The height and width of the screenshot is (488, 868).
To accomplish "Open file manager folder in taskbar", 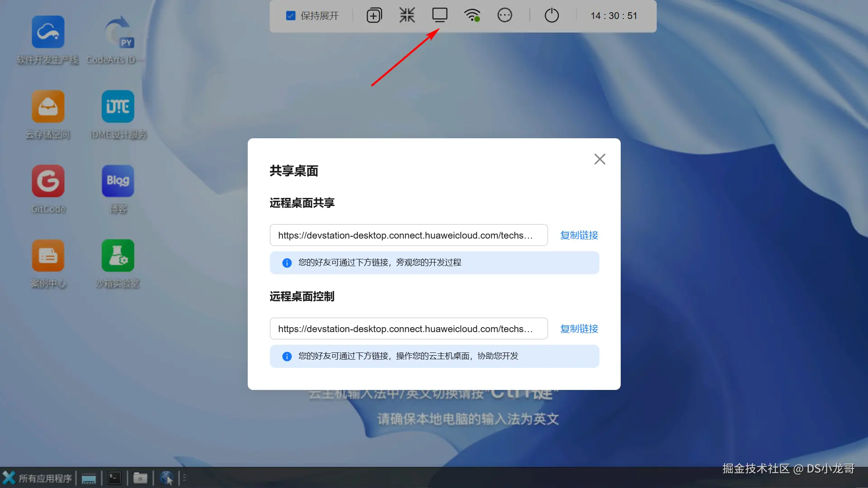I will (x=140, y=478).
